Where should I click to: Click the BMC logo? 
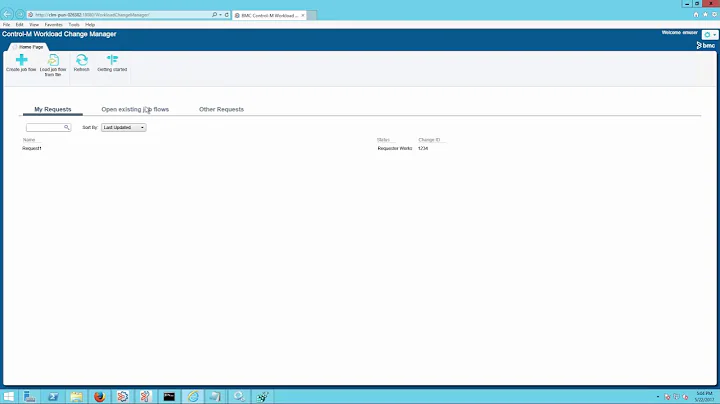coord(706,45)
